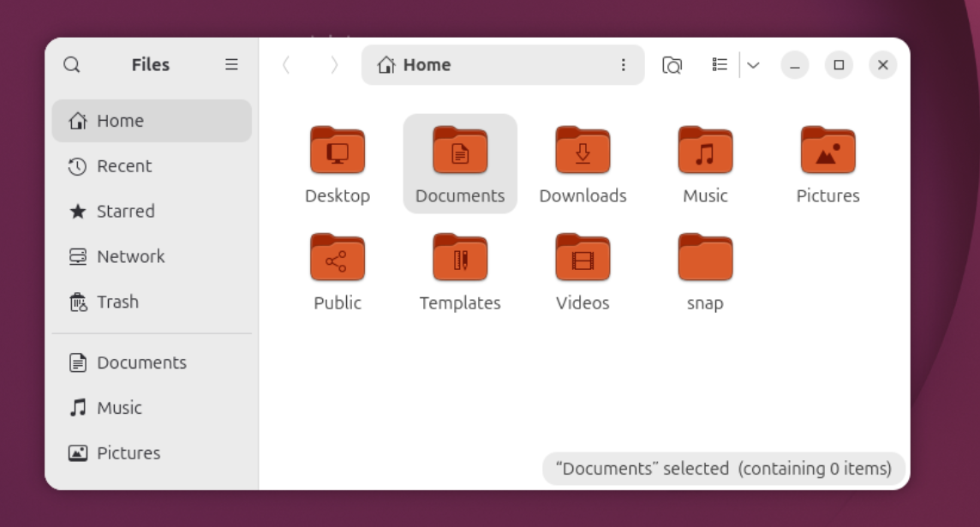980x527 pixels.
Task: Select the Public folder icon
Action: pos(338,257)
